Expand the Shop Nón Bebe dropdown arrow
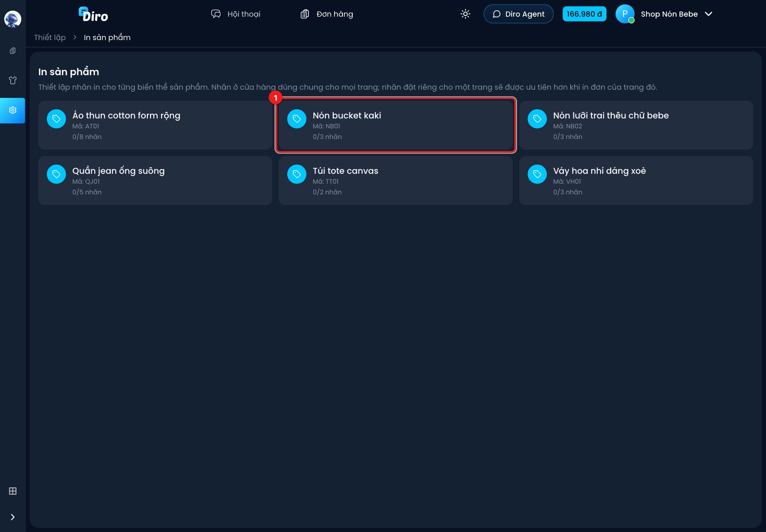Viewport: 766px width, 532px height. (709, 14)
